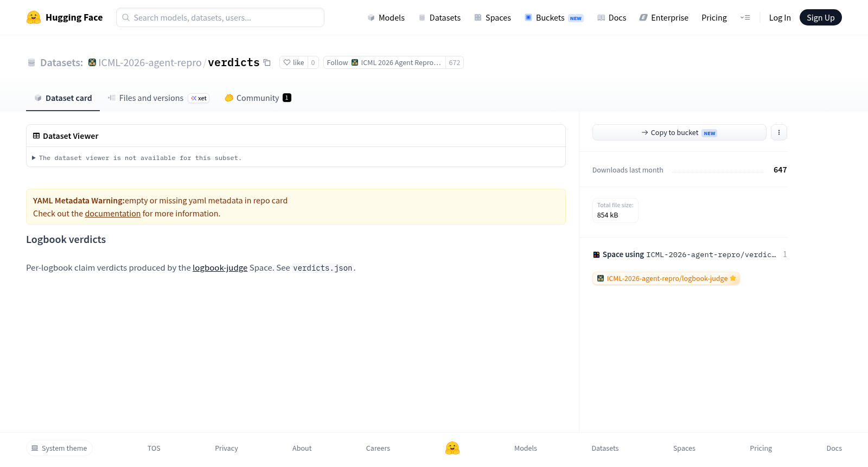868x467 pixels.
Task: Like the dataset with heart button
Action: click(x=293, y=62)
